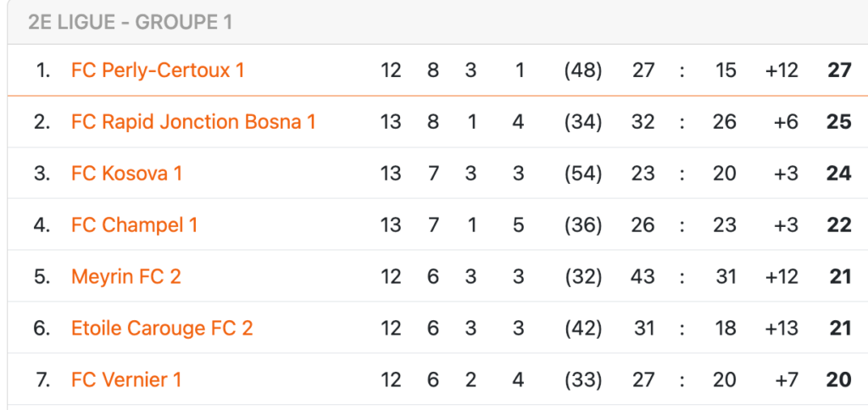Screen dimensions: 868x410
Task: Click the 27 points total for Perly-Certoux
Action: click(839, 70)
